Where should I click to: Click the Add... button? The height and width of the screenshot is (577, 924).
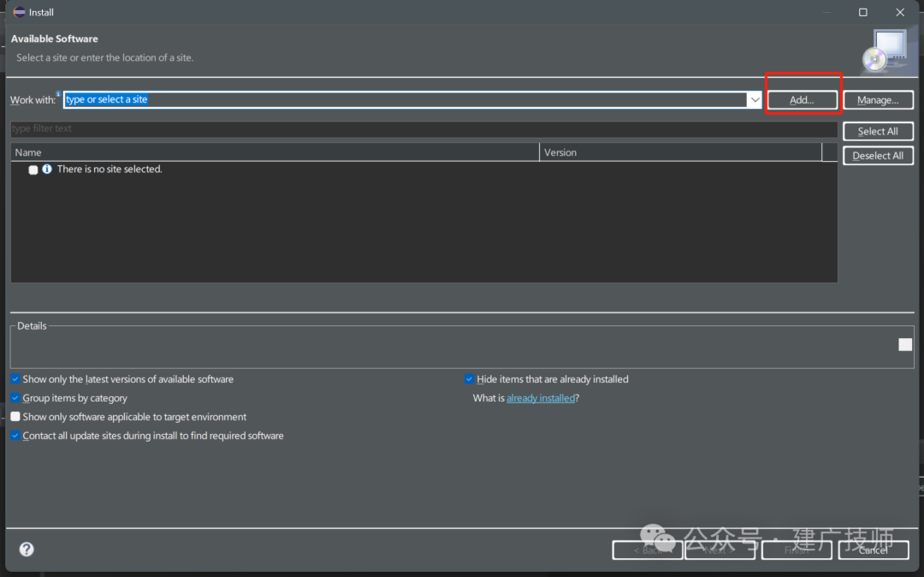tap(802, 100)
